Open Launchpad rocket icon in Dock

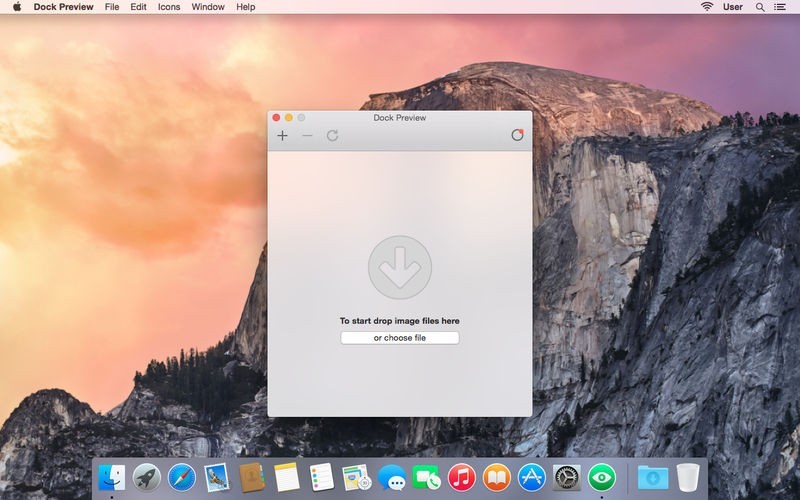click(x=147, y=477)
